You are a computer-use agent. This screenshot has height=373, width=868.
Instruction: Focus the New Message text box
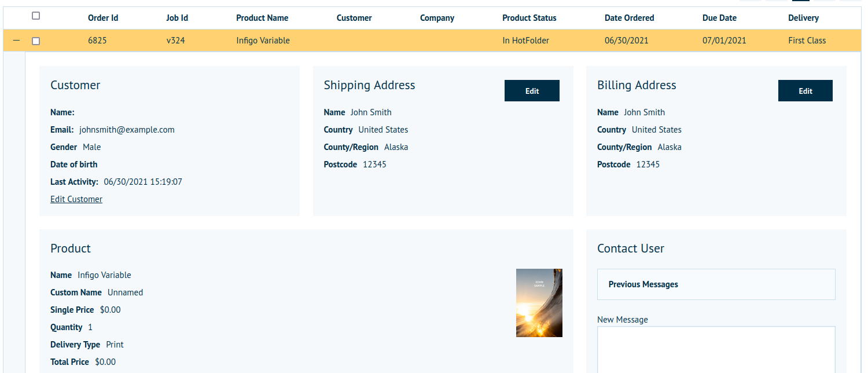click(716, 349)
